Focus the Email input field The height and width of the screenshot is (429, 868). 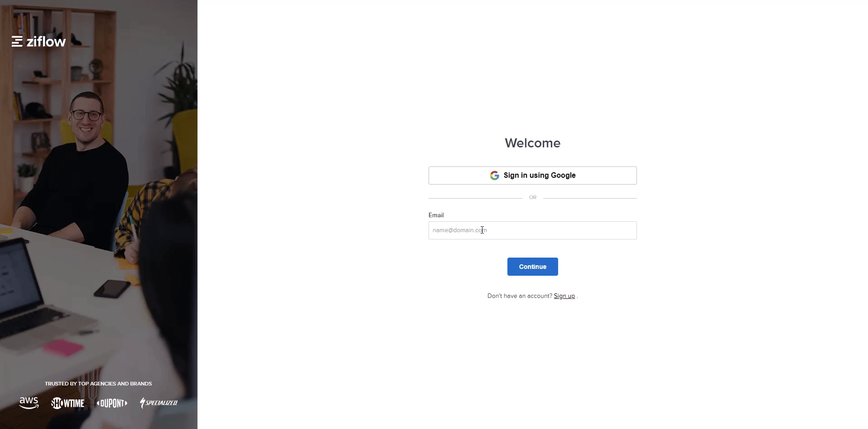[x=532, y=230]
